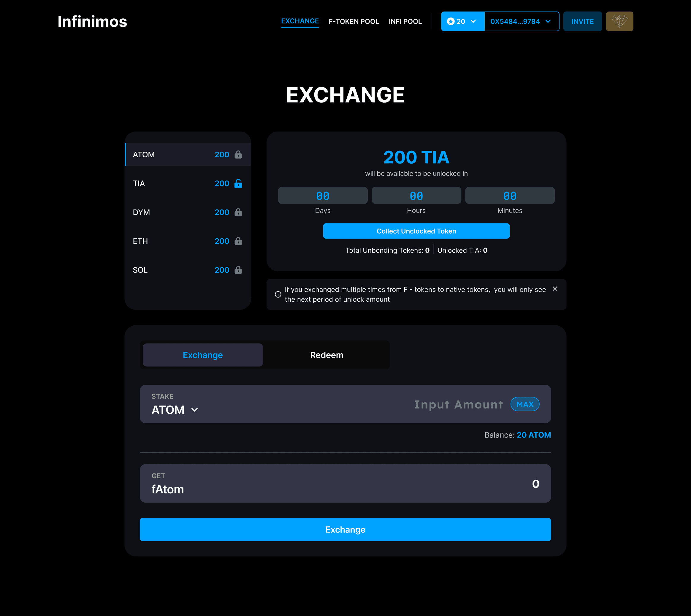Viewport: 691px width, 616px height.
Task: Open the F-TOKEN POOL page
Action: [354, 21]
